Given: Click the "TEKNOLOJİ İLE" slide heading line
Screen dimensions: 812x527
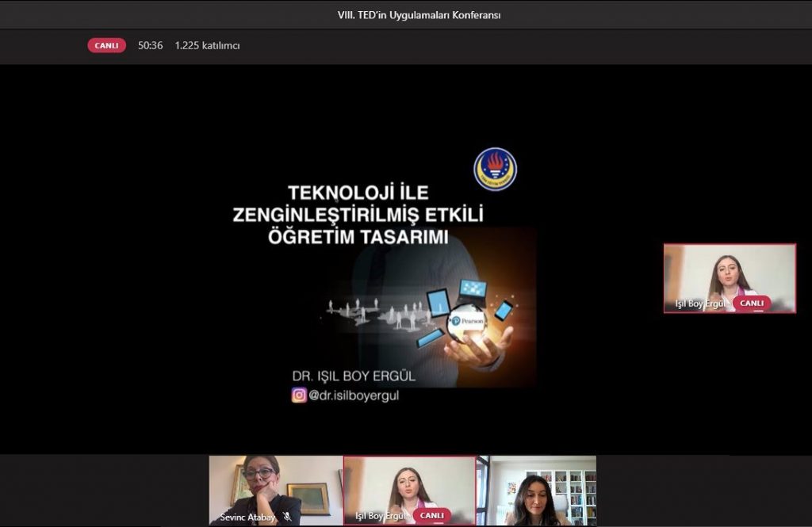Looking at the screenshot, I should 358,193.
